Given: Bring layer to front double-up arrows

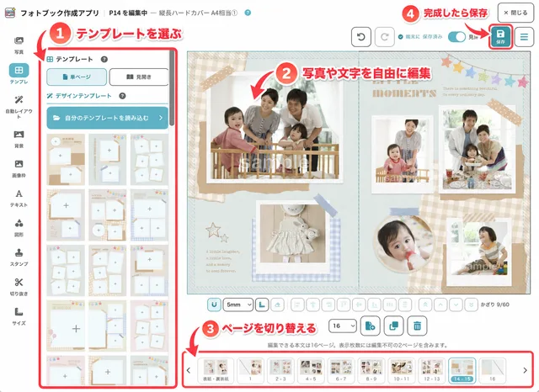Looking at the screenshot, I should [x=425, y=305].
